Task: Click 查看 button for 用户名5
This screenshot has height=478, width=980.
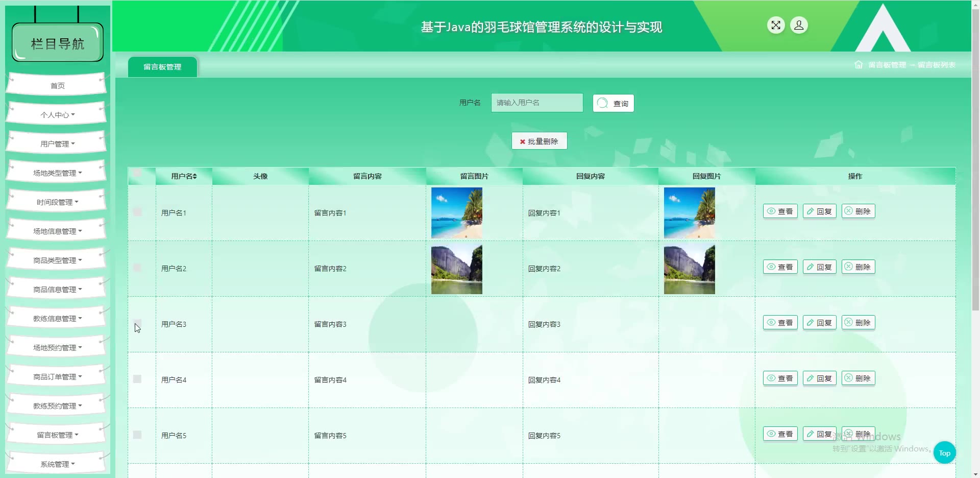Action: click(x=780, y=434)
